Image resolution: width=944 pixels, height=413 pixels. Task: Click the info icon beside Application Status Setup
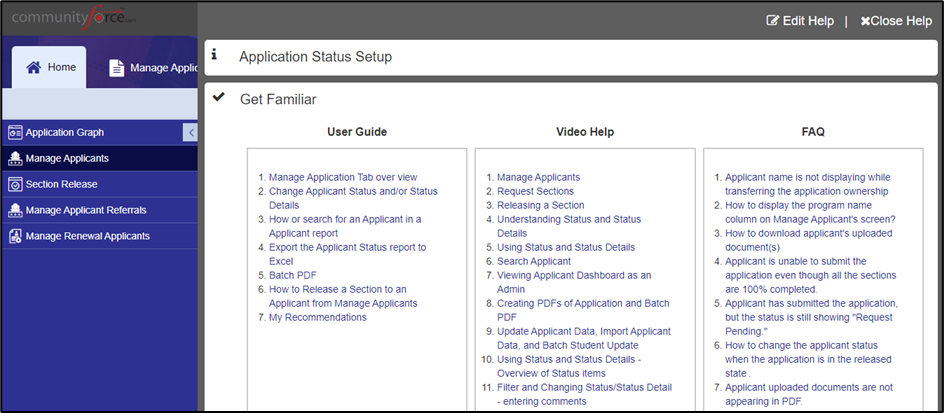(214, 56)
